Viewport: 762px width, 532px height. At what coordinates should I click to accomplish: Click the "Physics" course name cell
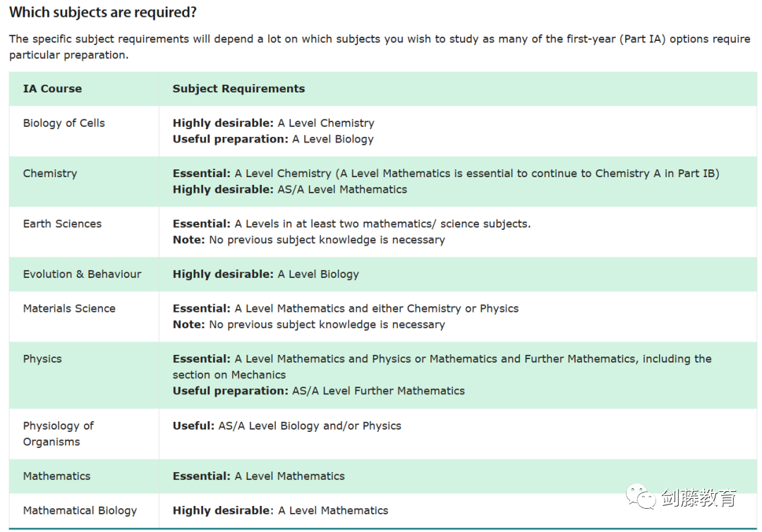tap(42, 358)
